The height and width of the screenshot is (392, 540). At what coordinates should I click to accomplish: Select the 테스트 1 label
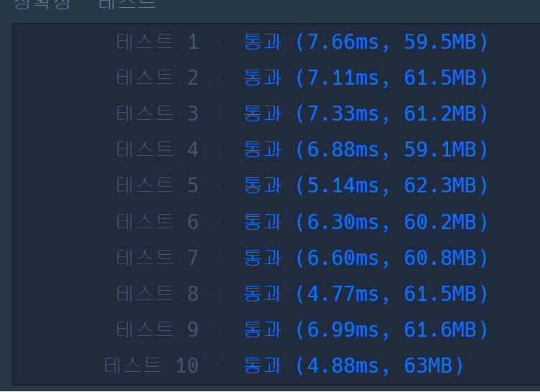click(157, 42)
